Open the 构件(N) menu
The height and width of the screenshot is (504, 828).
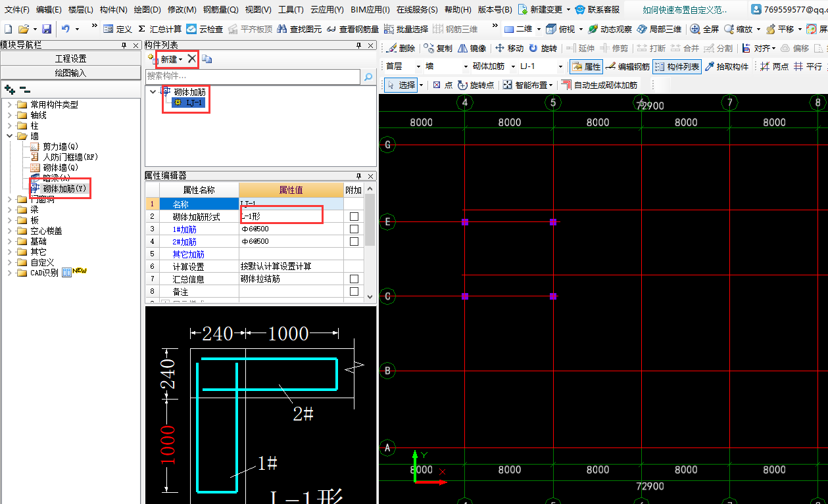114,10
